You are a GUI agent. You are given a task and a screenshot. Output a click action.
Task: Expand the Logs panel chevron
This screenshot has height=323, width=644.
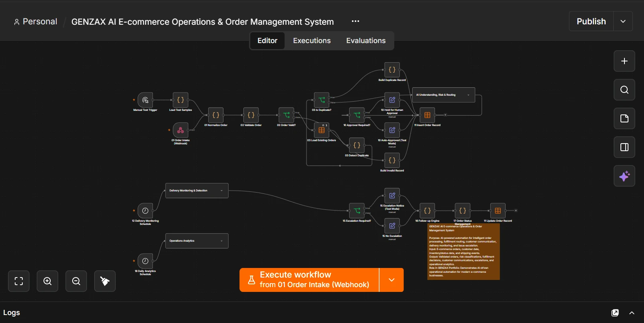[632, 313]
